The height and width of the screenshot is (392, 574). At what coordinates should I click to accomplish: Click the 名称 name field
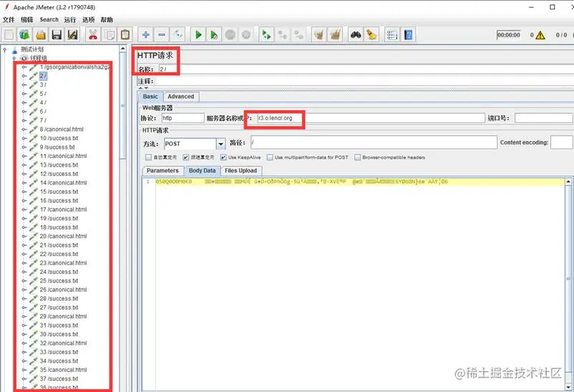pyautogui.click(x=366, y=69)
